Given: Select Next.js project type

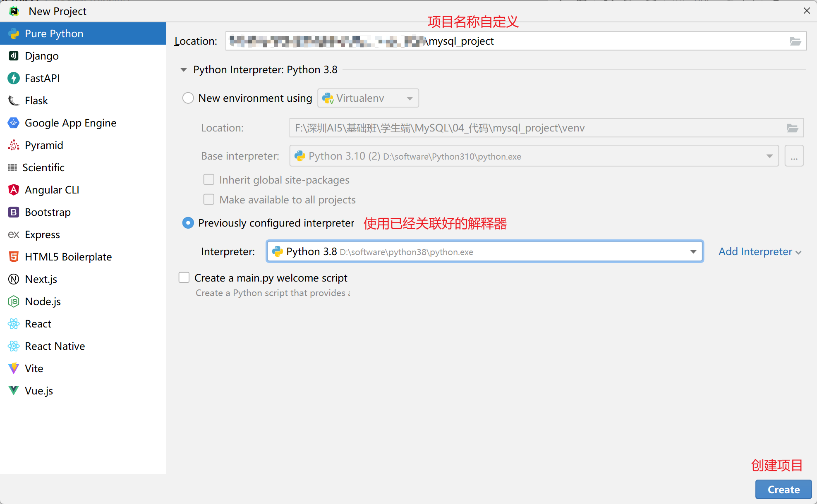Looking at the screenshot, I should [83, 279].
